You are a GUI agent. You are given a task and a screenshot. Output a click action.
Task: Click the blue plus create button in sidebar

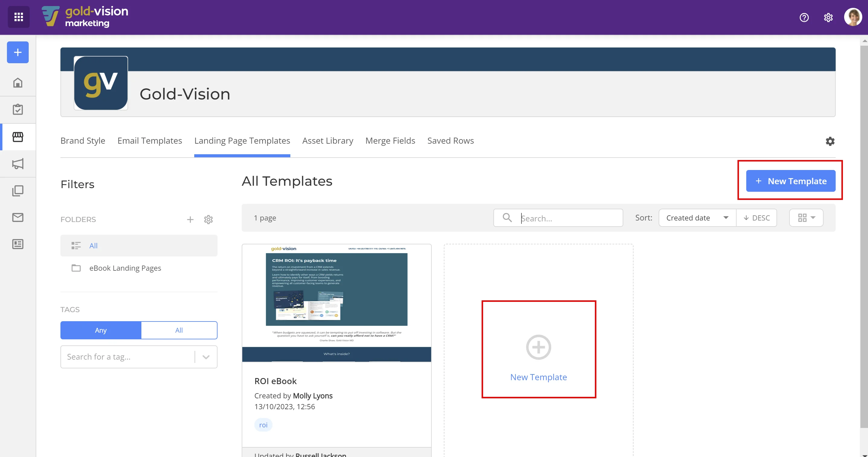18,52
